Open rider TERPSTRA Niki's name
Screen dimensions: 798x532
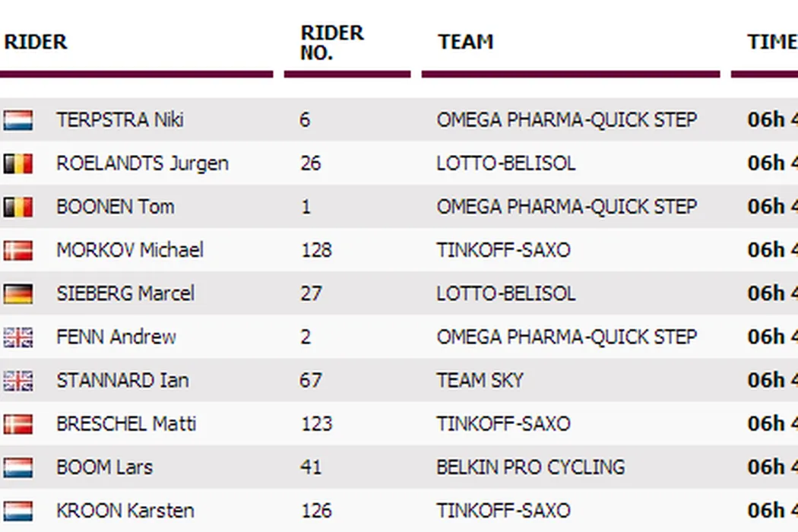(120, 120)
